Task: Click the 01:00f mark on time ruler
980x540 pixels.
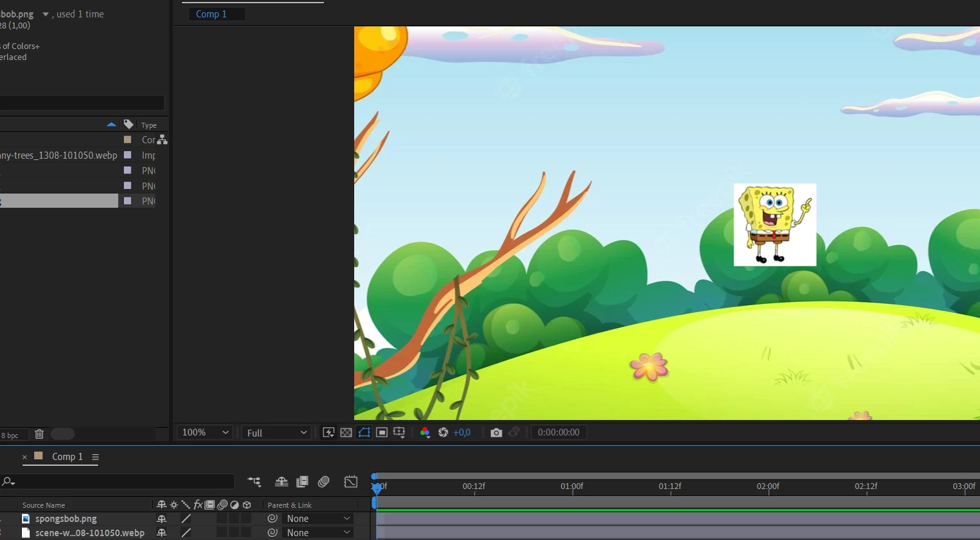Action: [x=572, y=486]
